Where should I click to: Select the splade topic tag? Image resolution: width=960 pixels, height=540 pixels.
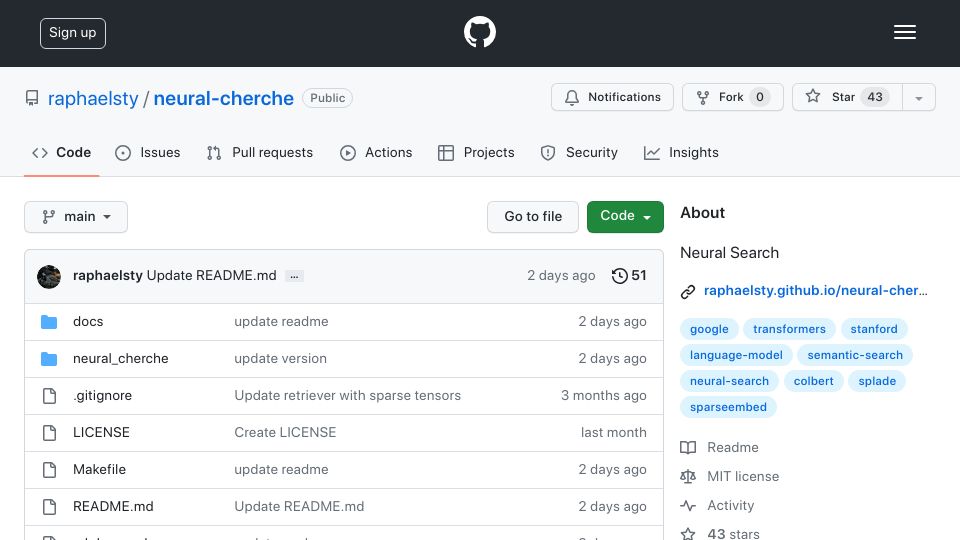[877, 381]
